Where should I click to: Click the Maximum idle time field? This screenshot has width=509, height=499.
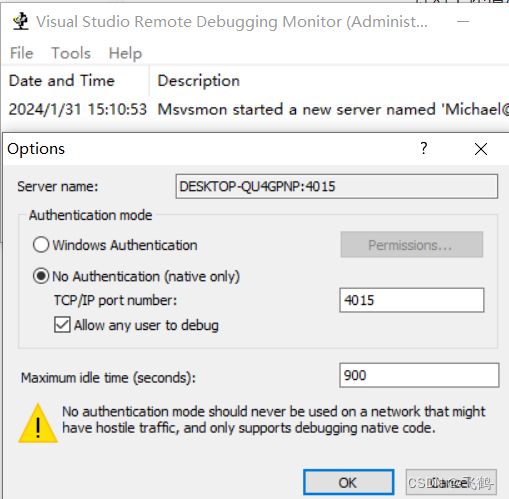pos(419,375)
